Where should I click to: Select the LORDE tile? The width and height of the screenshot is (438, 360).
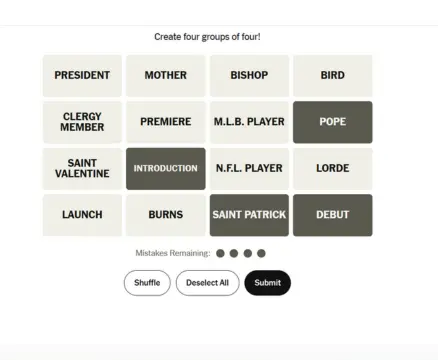(333, 169)
